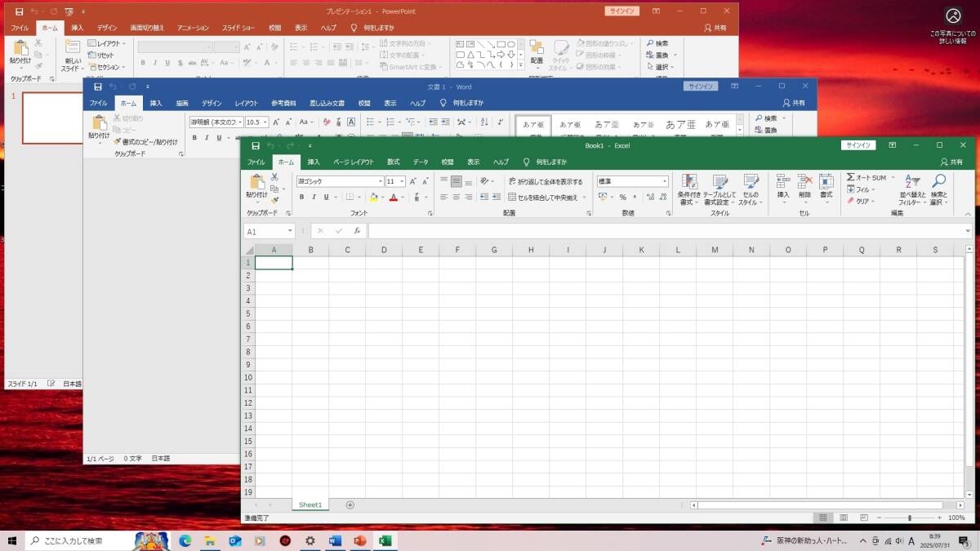This screenshot has height=551, width=980.
Task: Apply underline in the Excel ribbon
Action: coord(326,197)
